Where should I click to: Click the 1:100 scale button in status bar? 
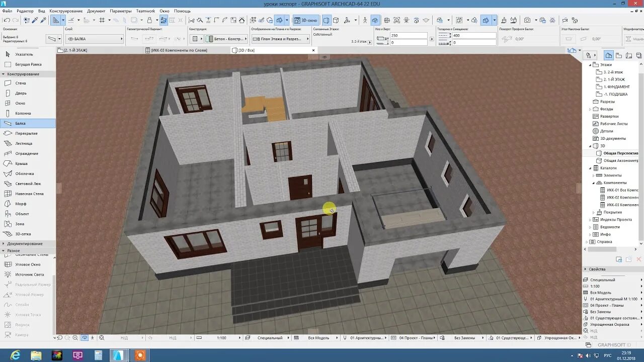click(x=221, y=338)
